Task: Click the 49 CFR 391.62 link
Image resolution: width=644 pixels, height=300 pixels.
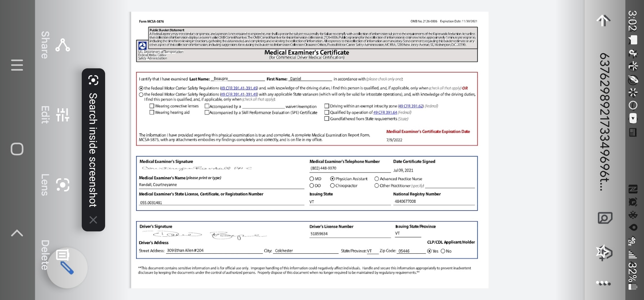Action: tap(410, 106)
